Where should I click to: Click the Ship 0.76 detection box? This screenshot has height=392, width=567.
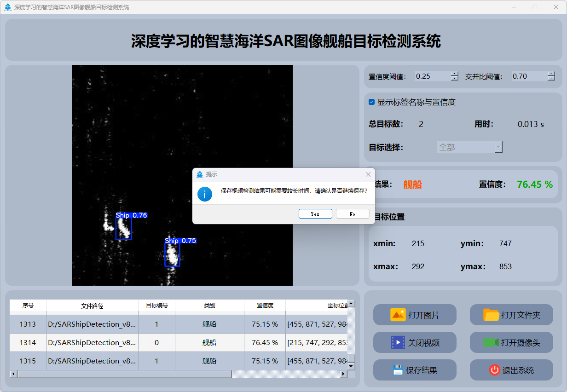tap(124, 229)
